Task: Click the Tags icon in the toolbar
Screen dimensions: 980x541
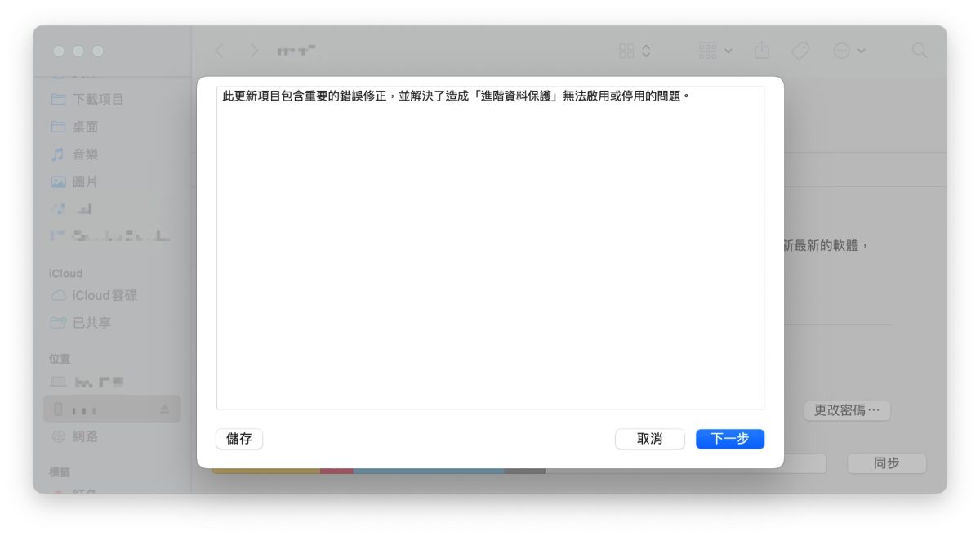Action: tap(799, 51)
